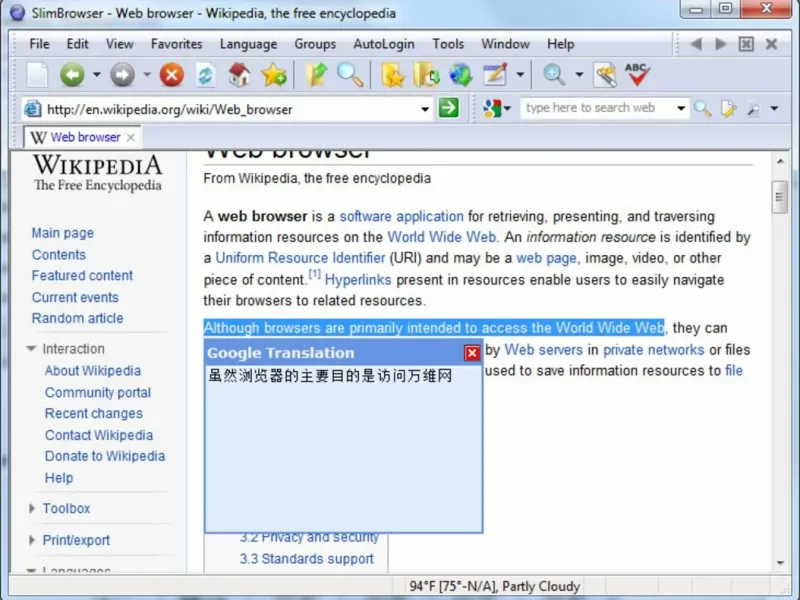Open the Forward button history dropdown arrow
The height and width of the screenshot is (600, 800).
(x=147, y=75)
